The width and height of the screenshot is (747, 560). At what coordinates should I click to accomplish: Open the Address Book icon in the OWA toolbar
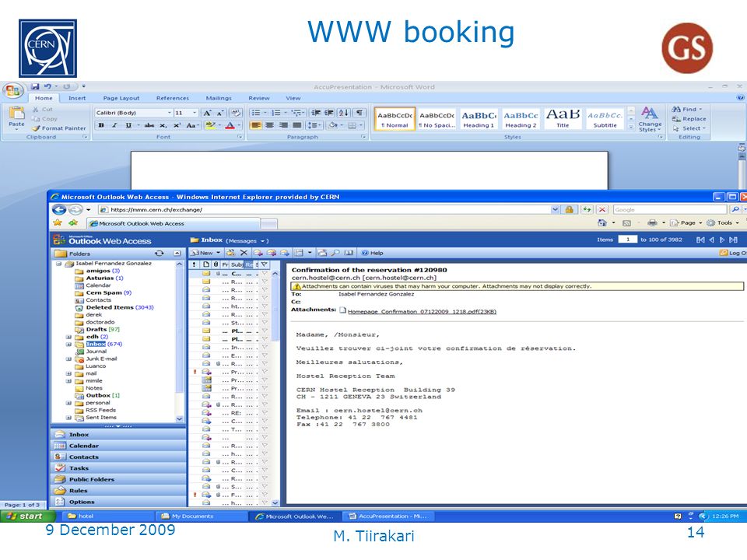[x=349, y=253]
